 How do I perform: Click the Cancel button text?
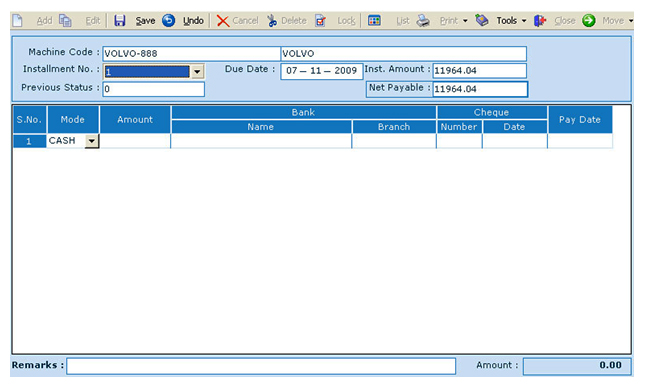[246, 21]
